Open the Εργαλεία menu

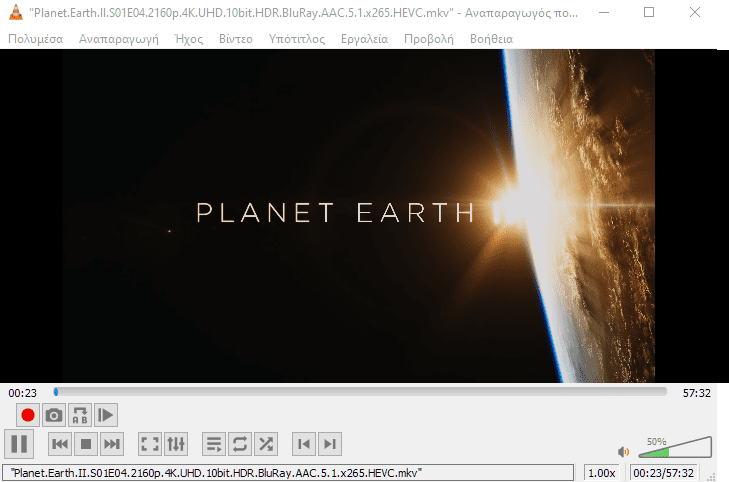click(x=364, y=39)
